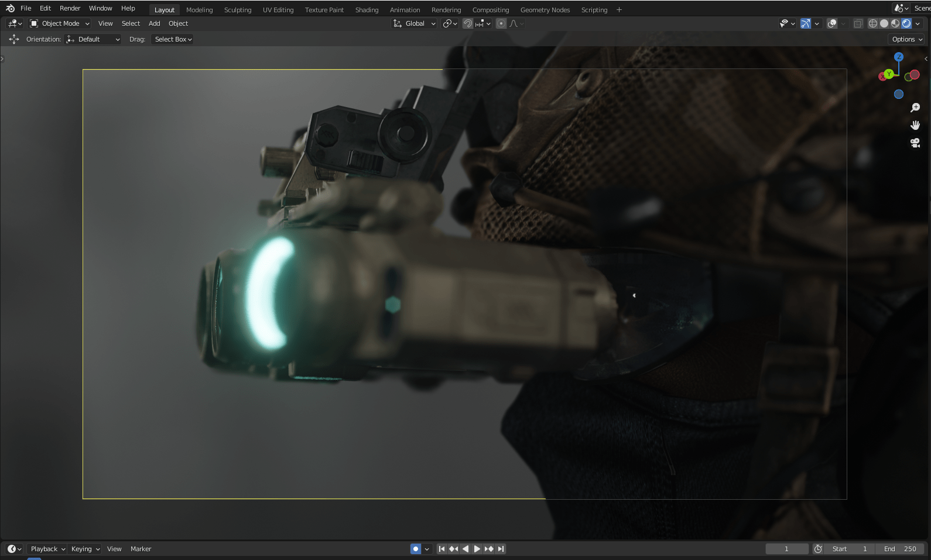
Task: Click the play animation button
Action: click(x=477, y=549)
